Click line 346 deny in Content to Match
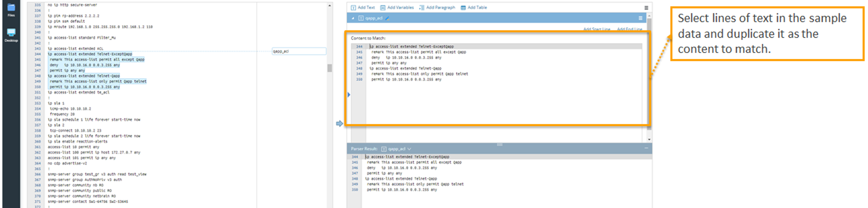The width and height of the screenshot is (868, 208). pyautogui.click(x=406, y=58)
